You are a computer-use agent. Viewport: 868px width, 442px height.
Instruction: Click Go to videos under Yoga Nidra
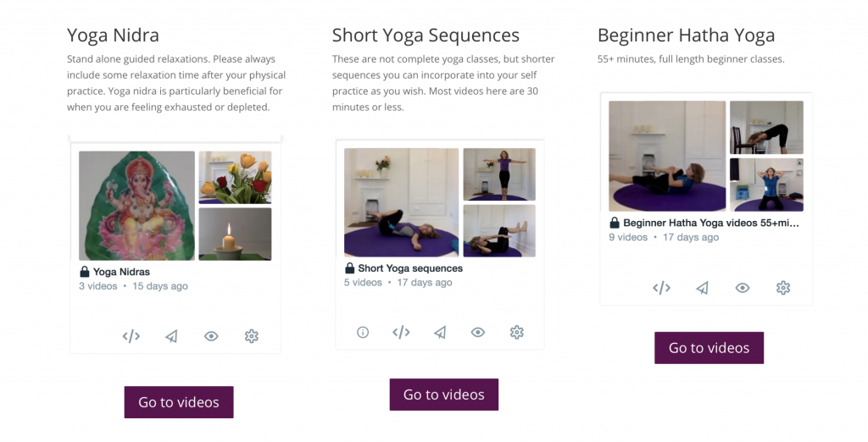click(x=179, y=402)
